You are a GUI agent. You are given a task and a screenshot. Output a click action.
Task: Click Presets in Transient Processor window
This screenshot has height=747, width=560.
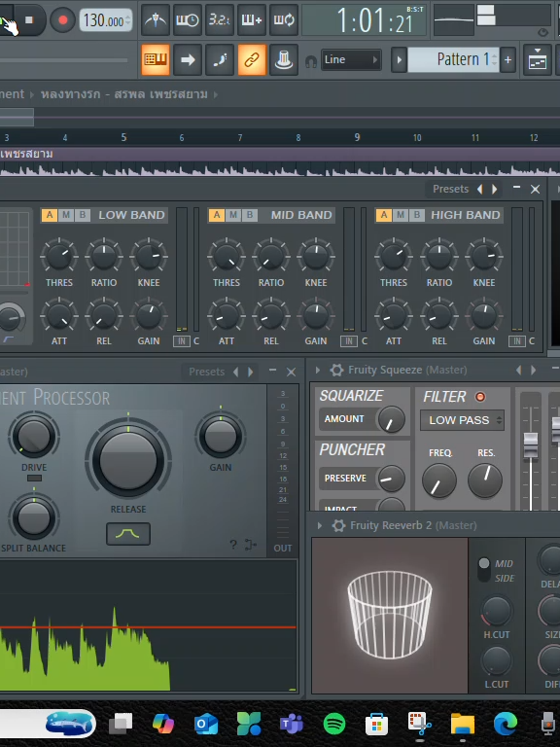coord(206,372)
